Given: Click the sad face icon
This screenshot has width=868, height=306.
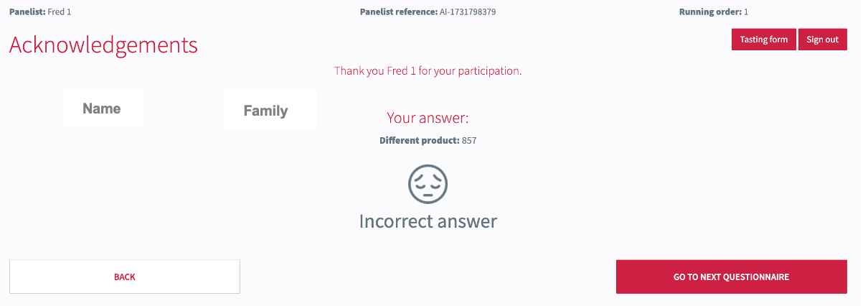Looking at the screenshot, I should (x=428, y=183).
